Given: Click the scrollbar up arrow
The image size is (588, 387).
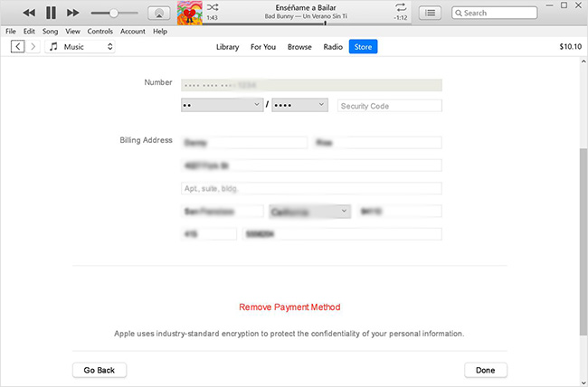Looking at the screenshot, I should pos(583,61).
